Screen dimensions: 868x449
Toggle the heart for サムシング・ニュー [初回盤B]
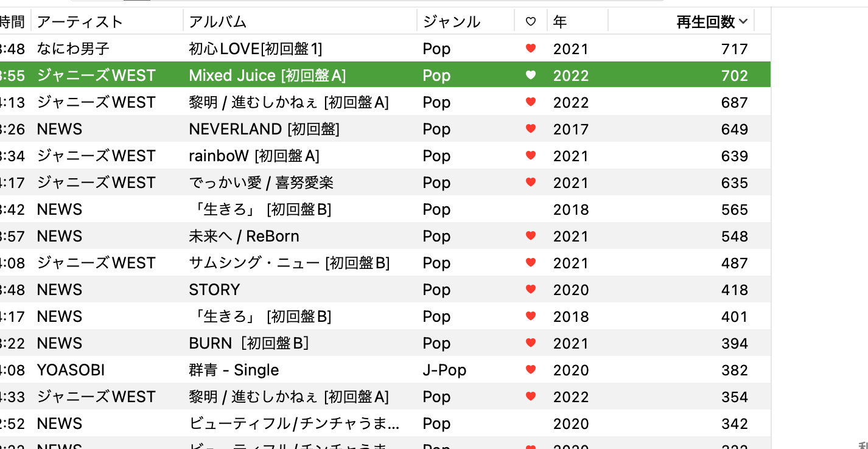(x=531, y=263)
